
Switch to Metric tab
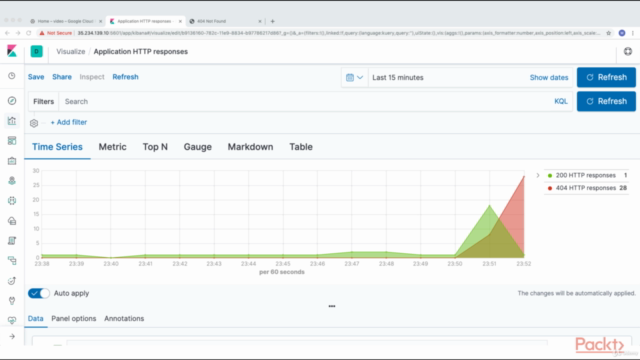click(112, 147)
